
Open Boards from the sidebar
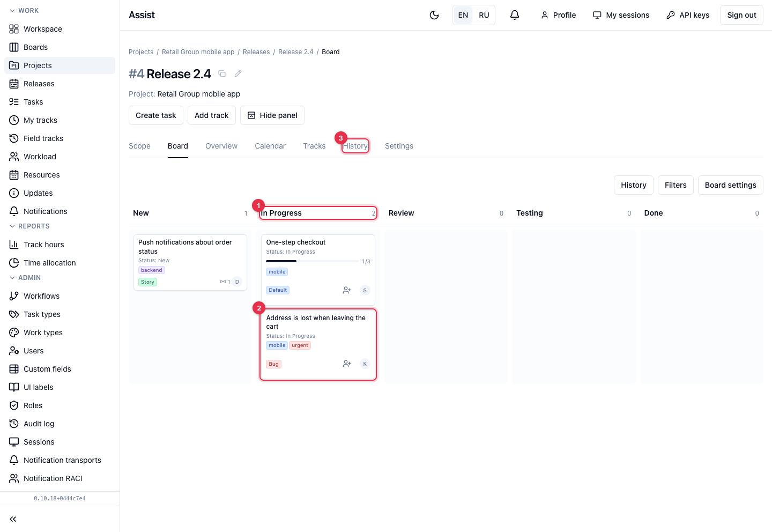[x=60, y=47]
